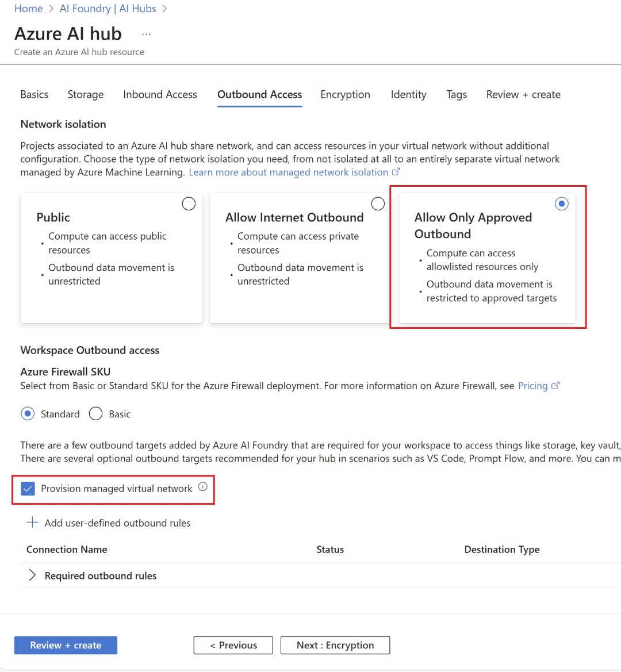621x672 pixels.
Task: Click the Public card title
Action: 53,217
